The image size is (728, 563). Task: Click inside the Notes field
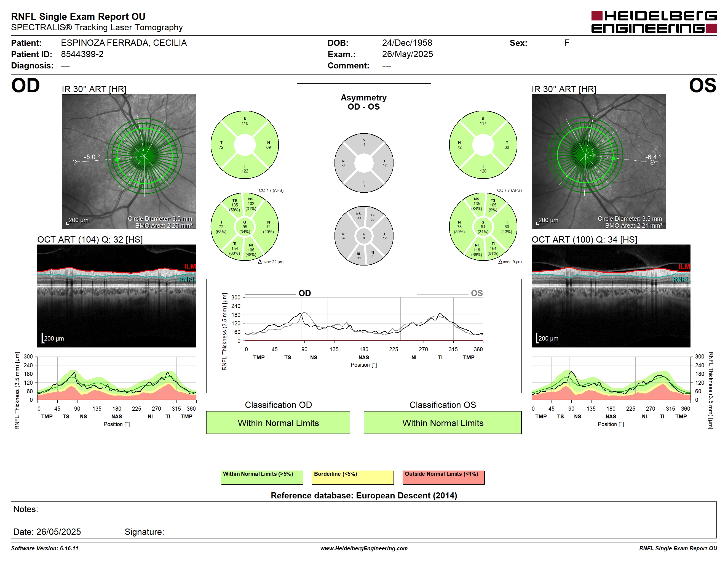pos(364,520)
